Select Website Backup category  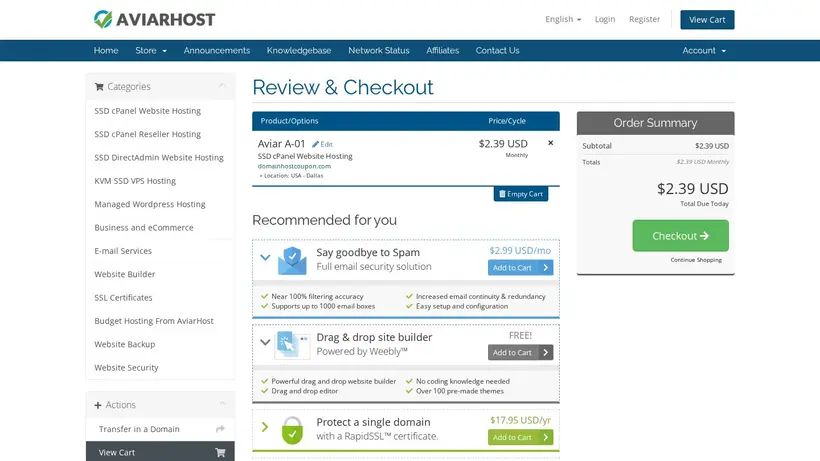[124, 344]
